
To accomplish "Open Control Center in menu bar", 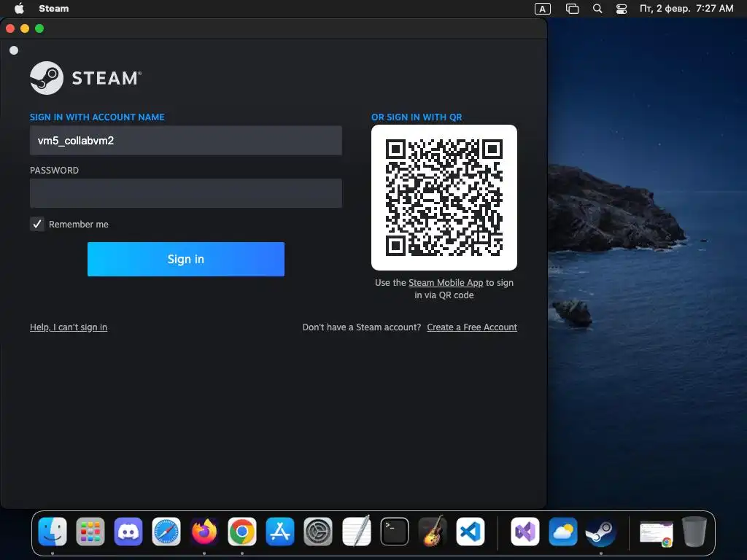I will pyautogui.click(x=622, y=9).
